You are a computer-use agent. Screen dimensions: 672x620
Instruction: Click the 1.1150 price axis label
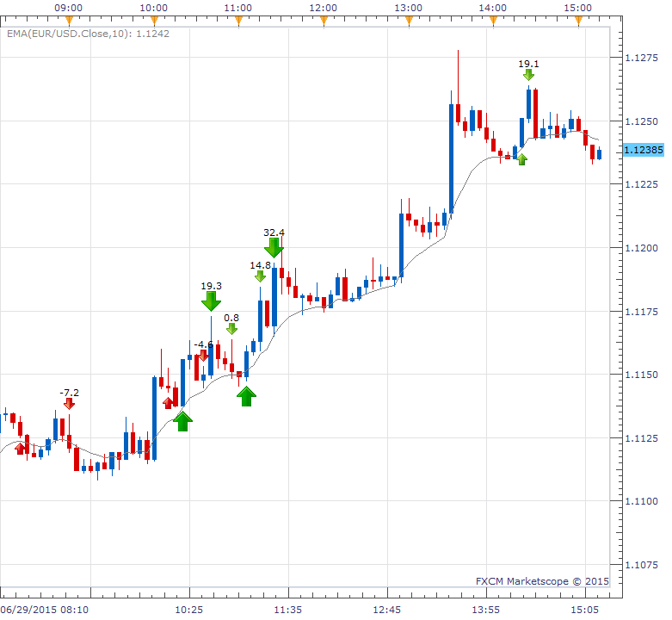[x=642, y=375]
